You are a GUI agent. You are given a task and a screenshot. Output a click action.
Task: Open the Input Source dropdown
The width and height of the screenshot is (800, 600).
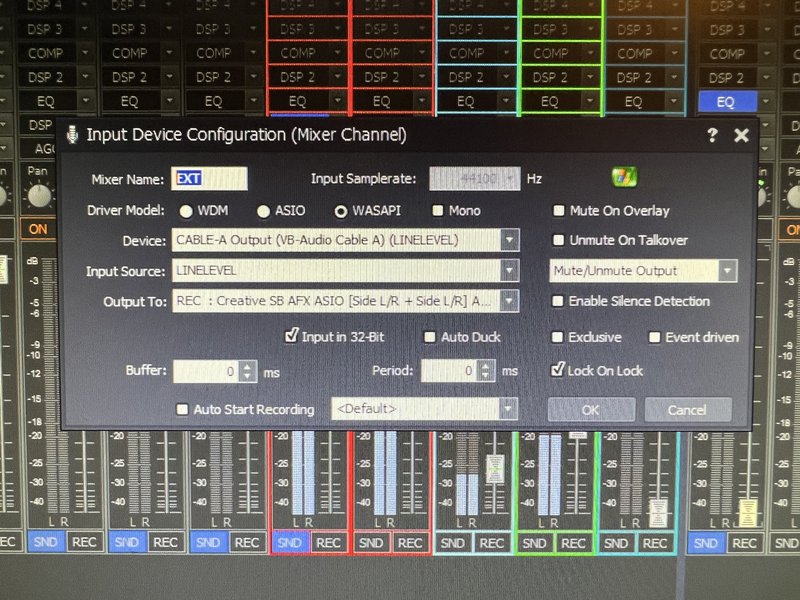509,271
